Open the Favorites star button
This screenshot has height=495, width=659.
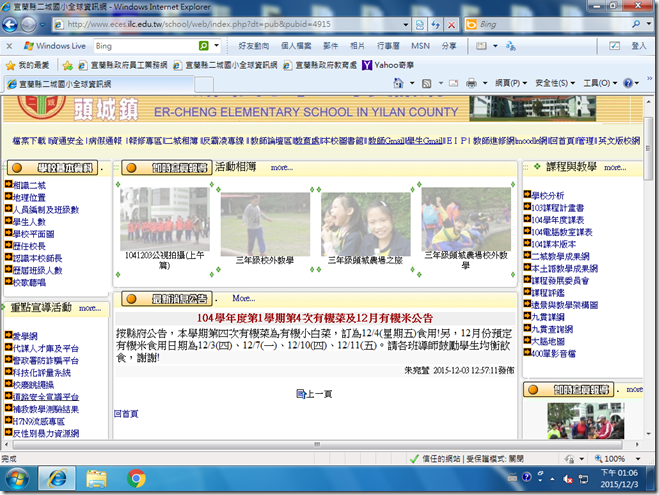pos(28,65)
